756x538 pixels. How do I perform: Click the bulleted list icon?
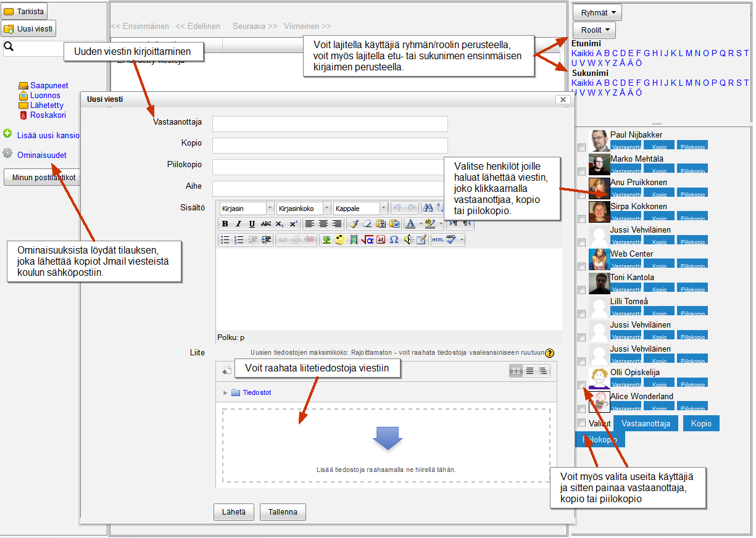coord(225,240)
